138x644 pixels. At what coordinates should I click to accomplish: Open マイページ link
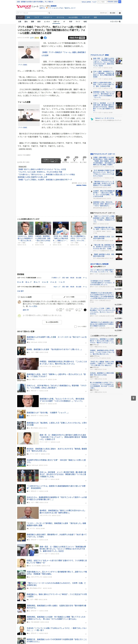[x=103, y=13]
